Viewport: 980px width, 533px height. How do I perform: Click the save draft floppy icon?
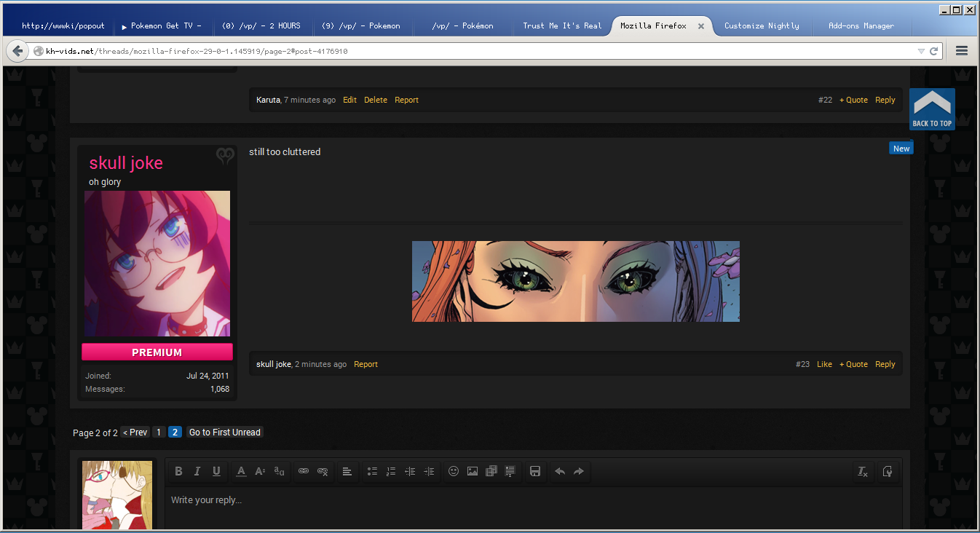pyautogui.click(x=535, y=471)
